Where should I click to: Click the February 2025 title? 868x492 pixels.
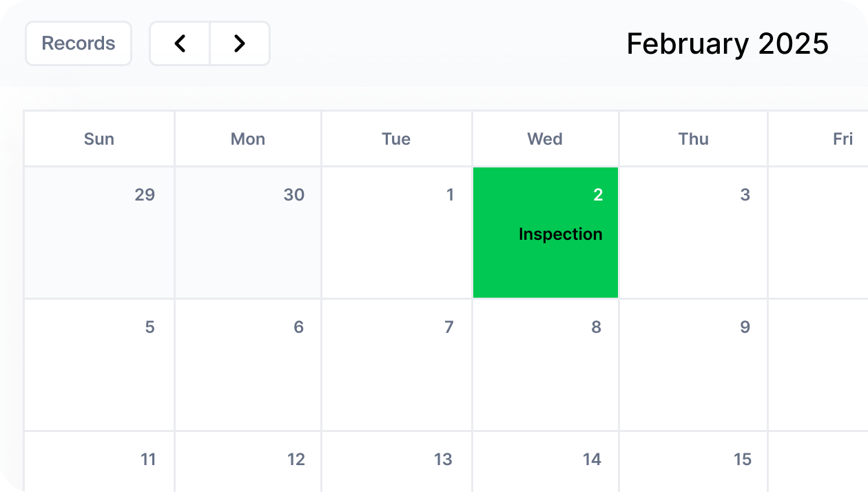[x=727, y=43]
